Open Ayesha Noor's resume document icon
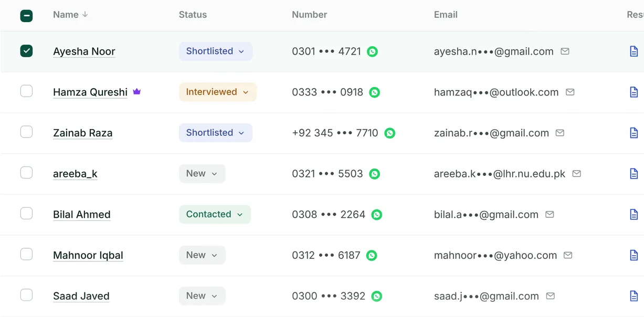The height and width of the screenshot is (317, 644). pyautogui.click(x=634, y=51)
